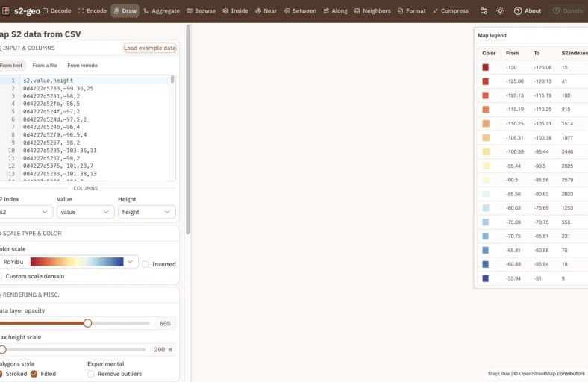The image size is (588, 382).
Task: Open the Decode tool
Action: coord(57,11)
